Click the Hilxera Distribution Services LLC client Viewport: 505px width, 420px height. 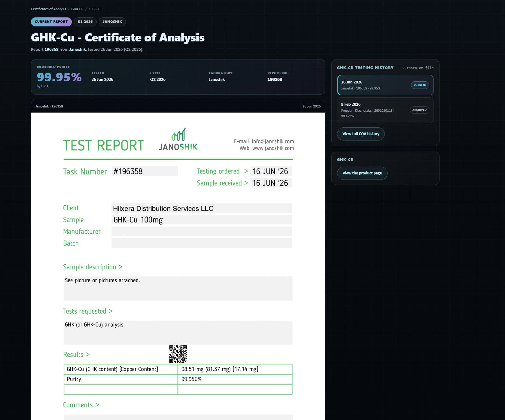tap(163, 208)
